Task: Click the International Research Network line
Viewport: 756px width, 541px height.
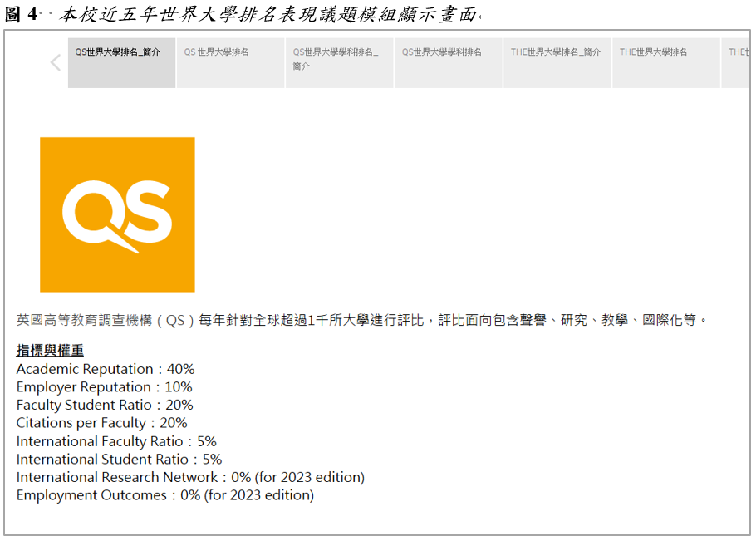Action: (x=190, y=477)
